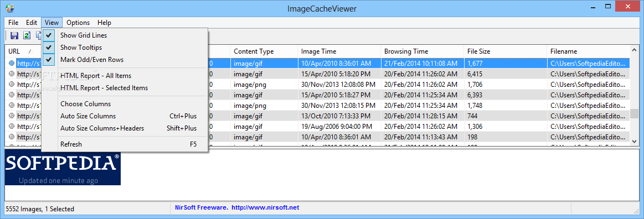
Task: Click file size value 6,393
Action: click(x=475, y=95)
